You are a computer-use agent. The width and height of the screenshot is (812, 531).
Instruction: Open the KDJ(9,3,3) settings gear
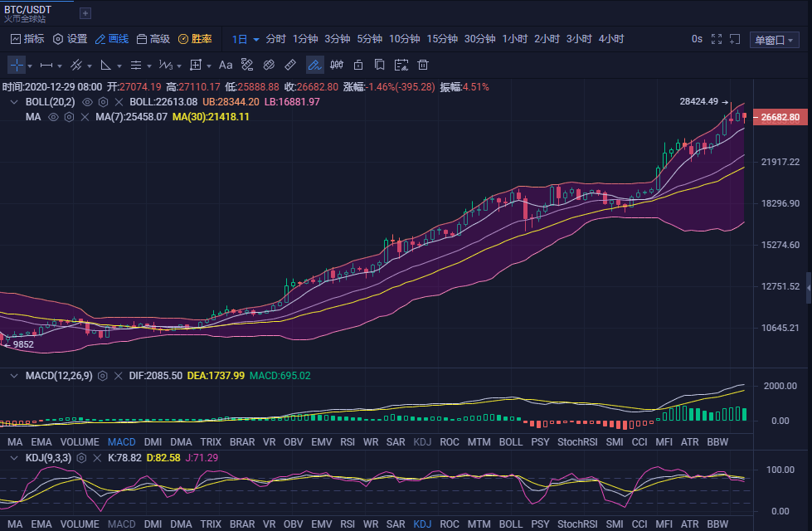coord(80,457)
